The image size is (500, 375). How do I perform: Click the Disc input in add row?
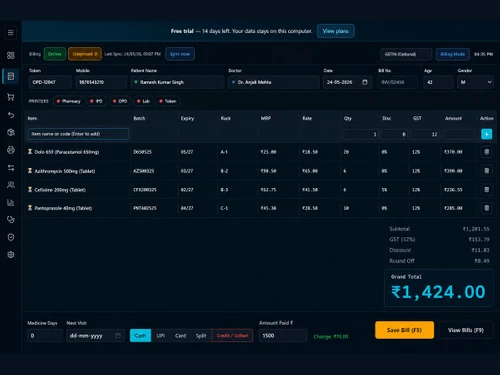(x=394, y=134)
